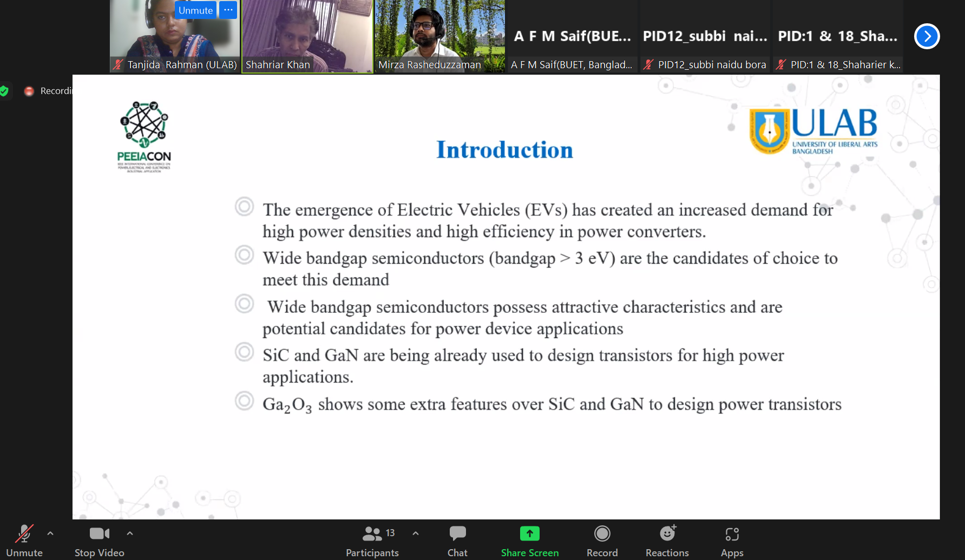The height and width of the screenshot is (560, 965).
Task: Select Mirza Rasheduzzaman's video thumbnail
Action: tap(439, 36)
